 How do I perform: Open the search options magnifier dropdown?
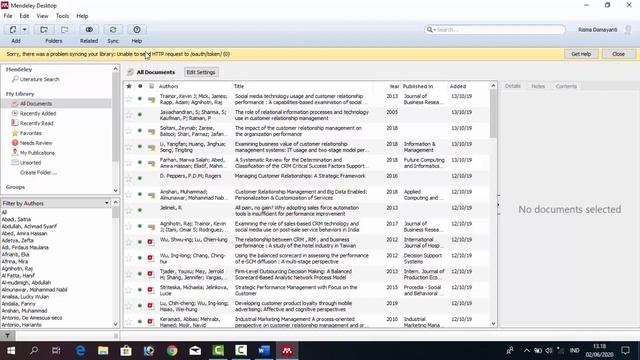point(431,30)
